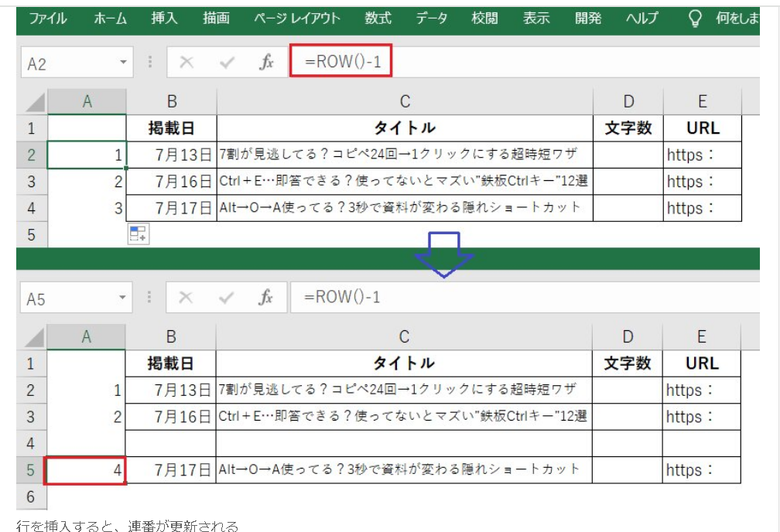Screen dimensions: 780x532
Task: Open the 描画 ribbon tab
Action: 216,19
